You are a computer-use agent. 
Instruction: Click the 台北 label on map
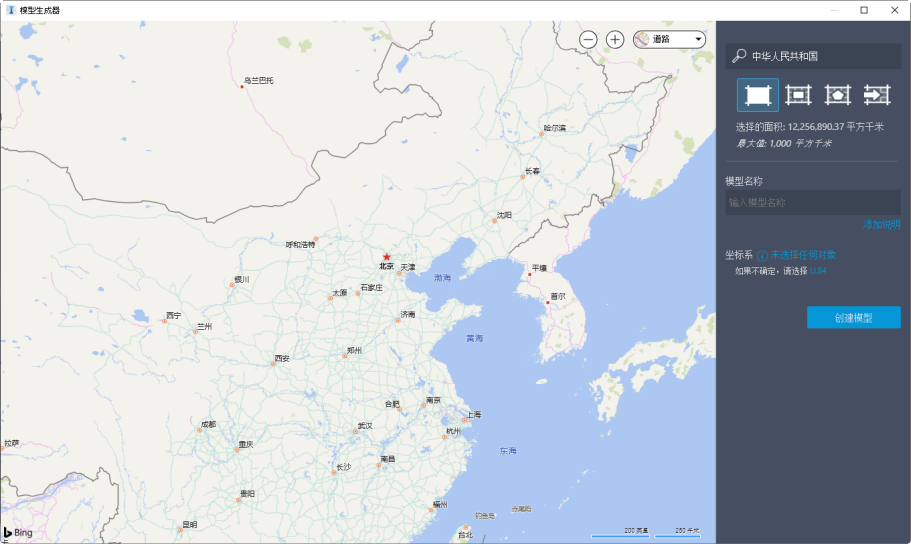465,535
